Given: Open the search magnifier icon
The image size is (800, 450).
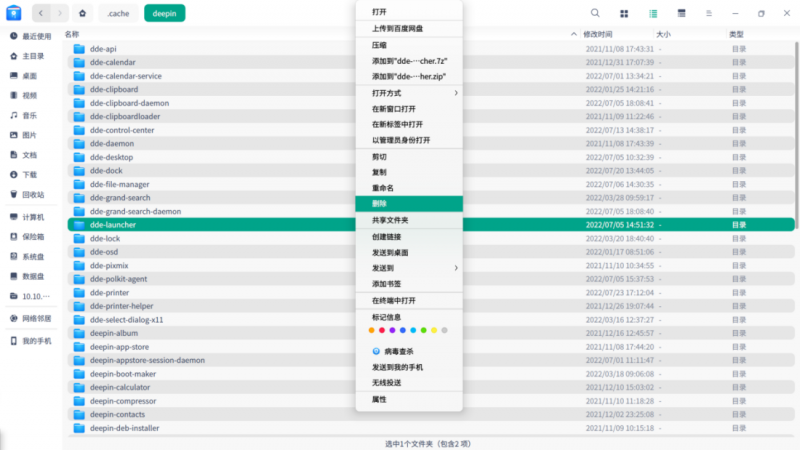Looking at the screenshot, I should pos(595,13).
